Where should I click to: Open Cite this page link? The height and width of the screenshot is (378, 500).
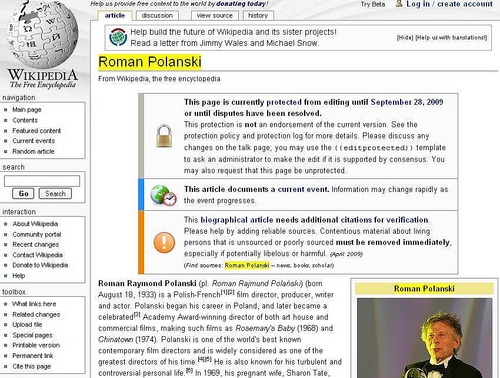point(32,366)
